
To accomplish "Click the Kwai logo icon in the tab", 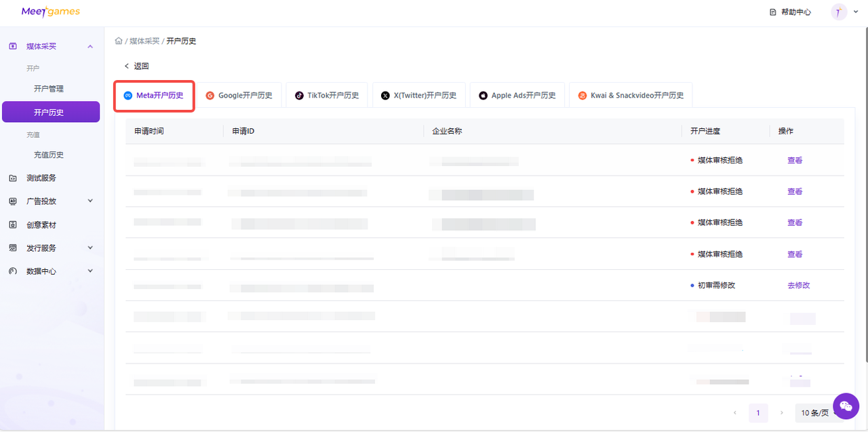I will (x=583, y=96).
